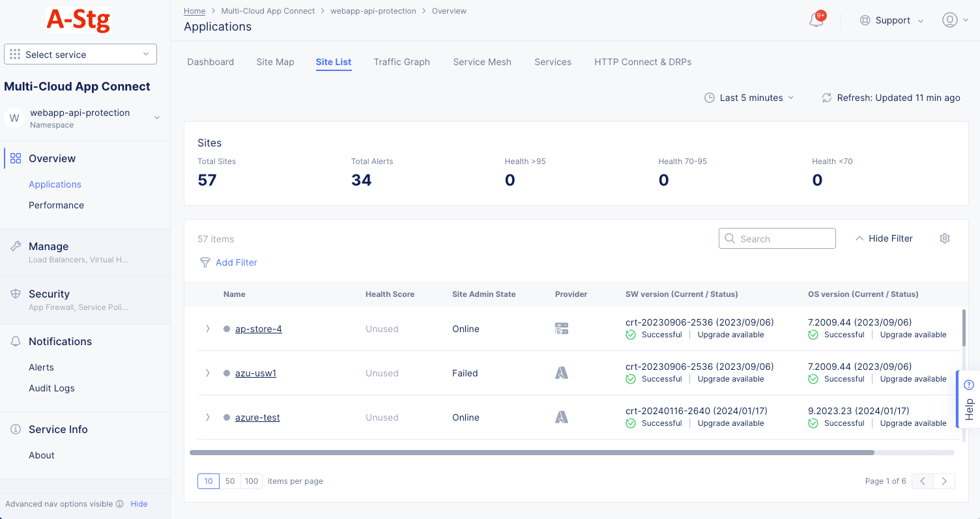The height and width of the screenshot is (519, 980).
Task: Click the Azure provider icon for azu-usw1
Action: pos(561,373)
